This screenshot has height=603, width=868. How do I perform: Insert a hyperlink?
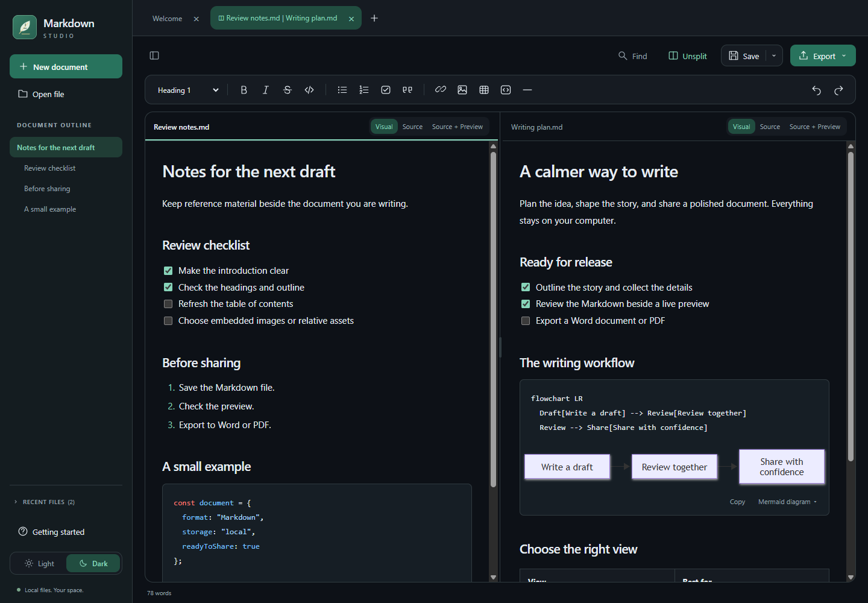(441, 90)
